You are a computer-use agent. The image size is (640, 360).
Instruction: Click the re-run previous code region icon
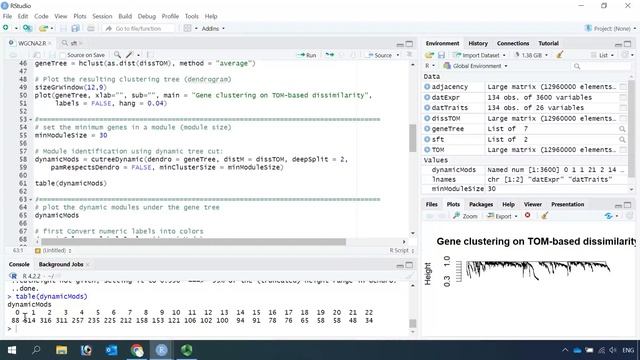pos(329,55)
